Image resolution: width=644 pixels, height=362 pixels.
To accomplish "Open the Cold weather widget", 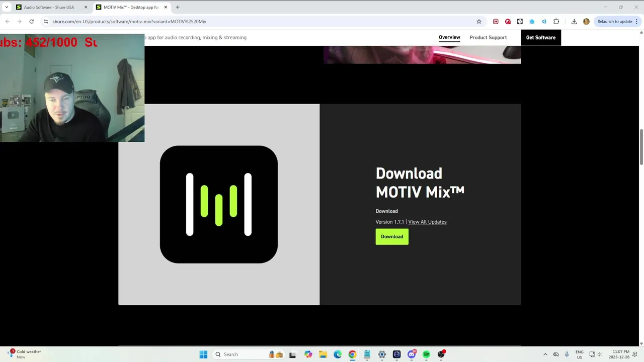I will click(x=24, y=354).
